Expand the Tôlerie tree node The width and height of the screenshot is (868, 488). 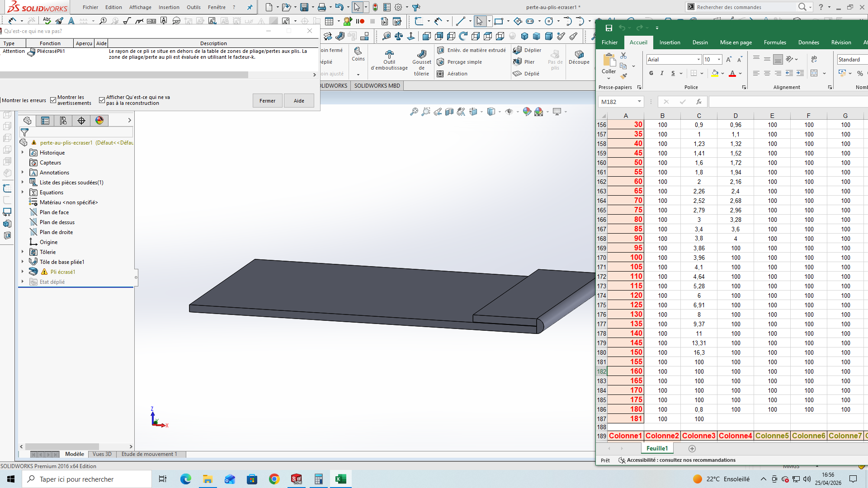pyautogui.click(x=23, y=252)
